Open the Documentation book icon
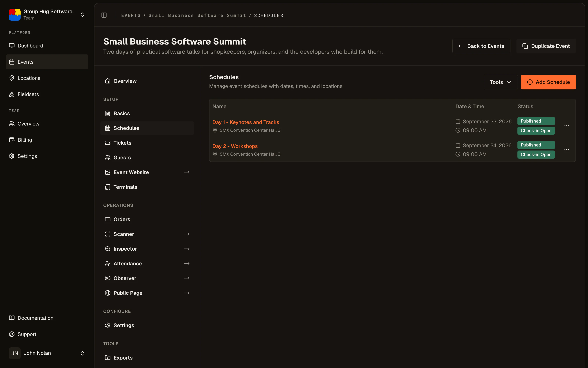The height and width of the screenshot is (368, 588). [x=12, y=318]
